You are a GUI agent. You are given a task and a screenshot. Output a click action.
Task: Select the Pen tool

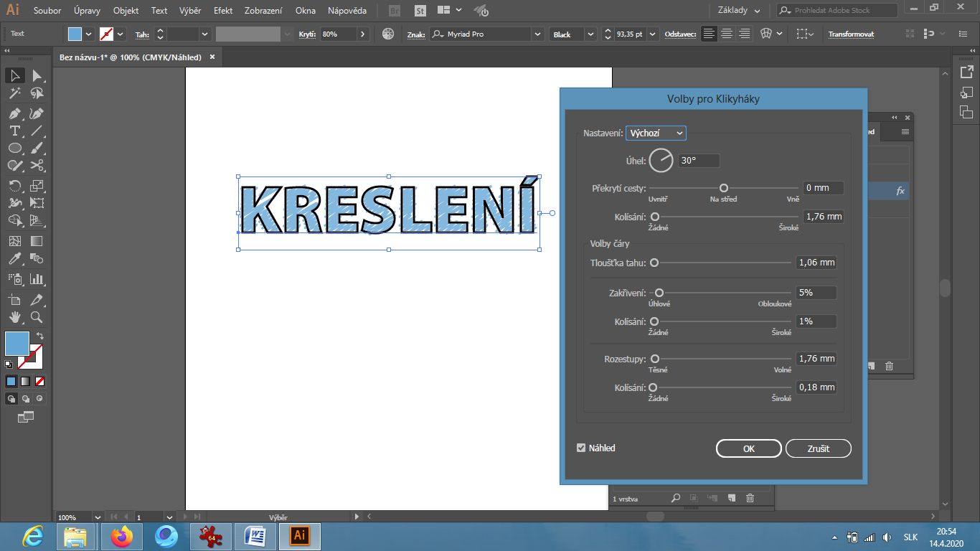tap(14, 113)
